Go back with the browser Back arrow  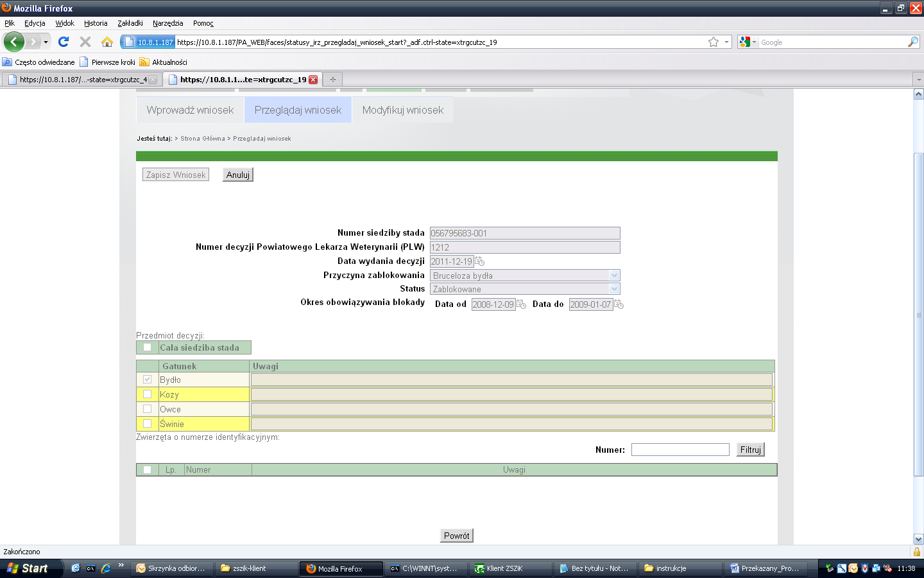coord(13,42)
